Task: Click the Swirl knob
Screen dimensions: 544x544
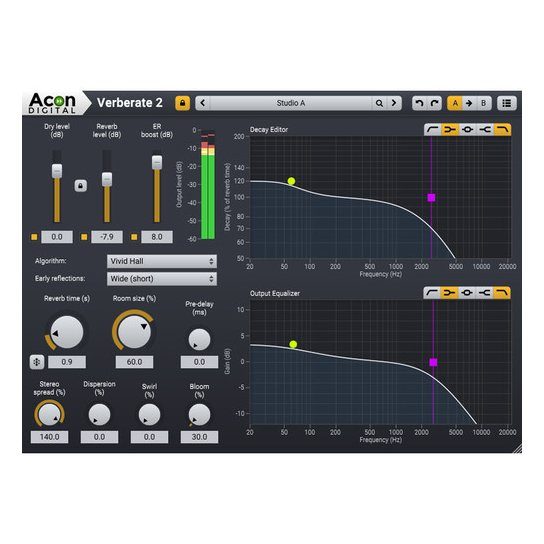Action: 149,415
